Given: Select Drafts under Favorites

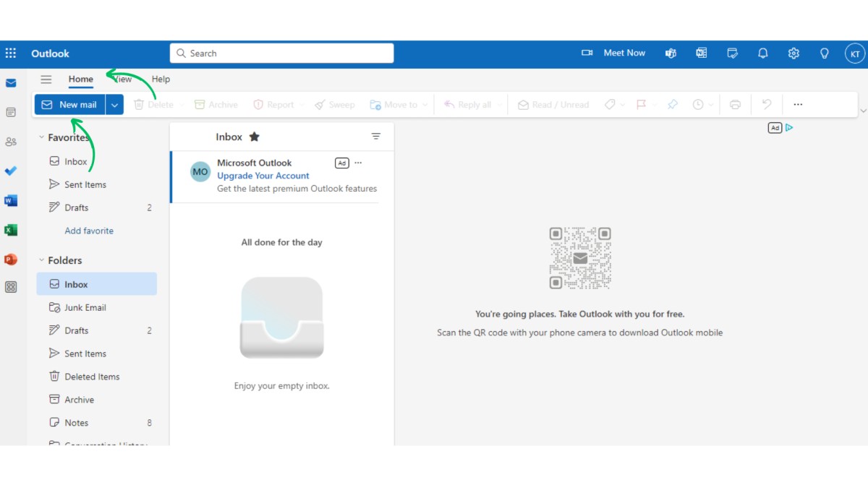Looking at the screenshot, I should [x=97, y=207].
